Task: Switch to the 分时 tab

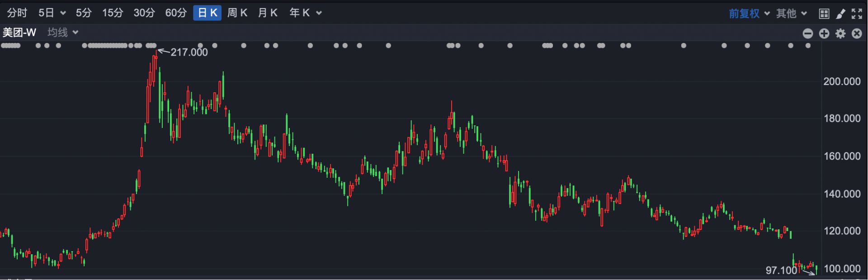Action: pyautogui.click(x=17, y=13)
